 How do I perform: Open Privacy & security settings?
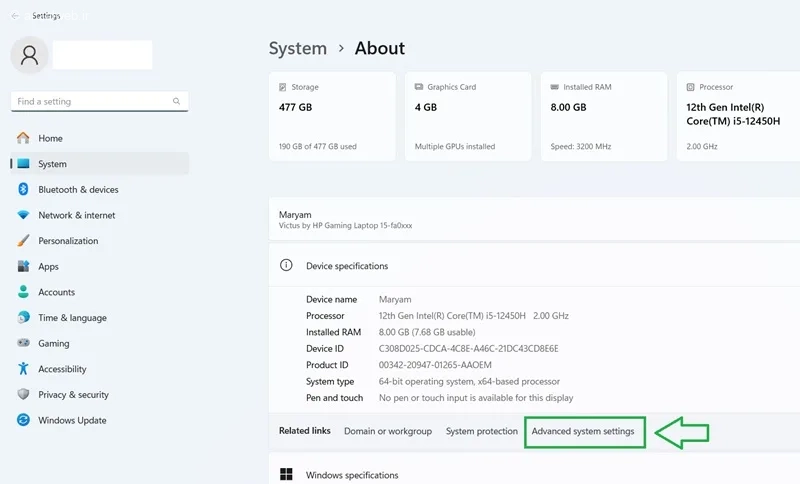tap(99, 394)
